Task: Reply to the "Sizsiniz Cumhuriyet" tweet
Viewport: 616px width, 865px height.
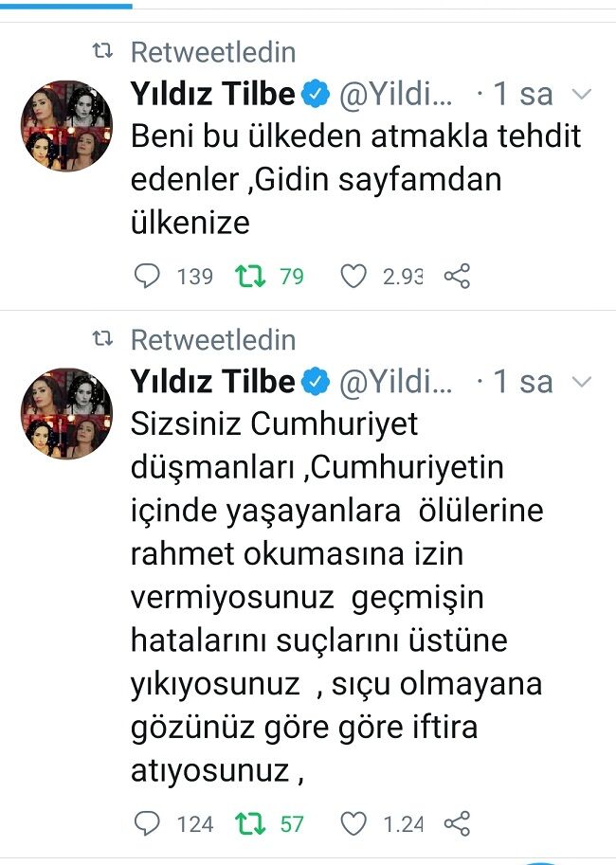Action: coord(149,823)
